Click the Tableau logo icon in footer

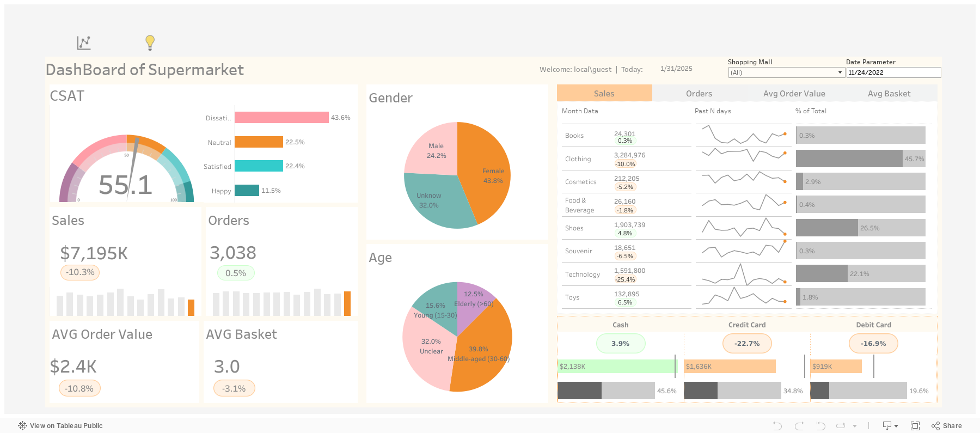click(22, 426)
